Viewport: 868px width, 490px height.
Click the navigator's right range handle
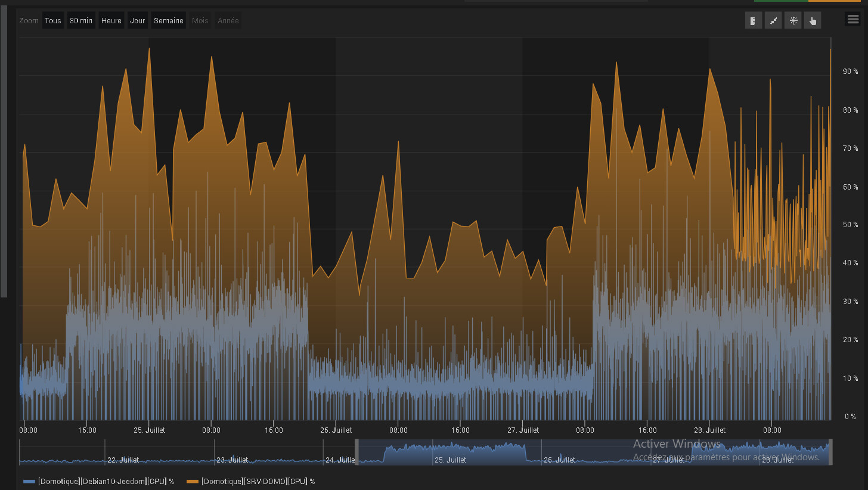point(830,452)
